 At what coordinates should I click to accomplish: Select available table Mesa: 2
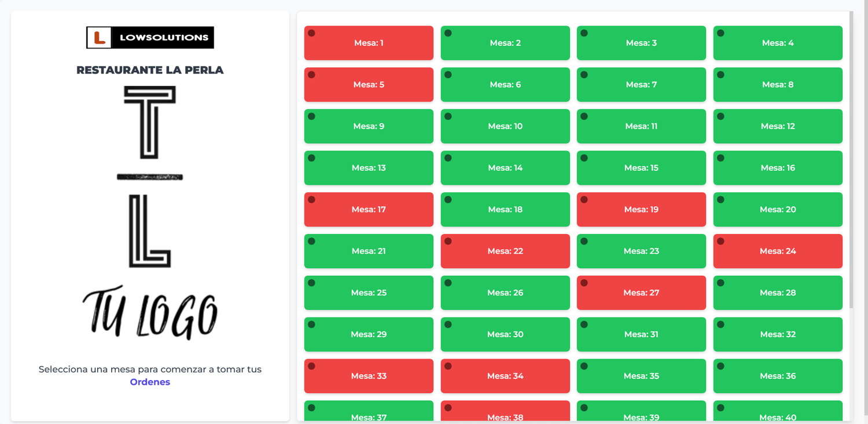[x=505, y=43]
